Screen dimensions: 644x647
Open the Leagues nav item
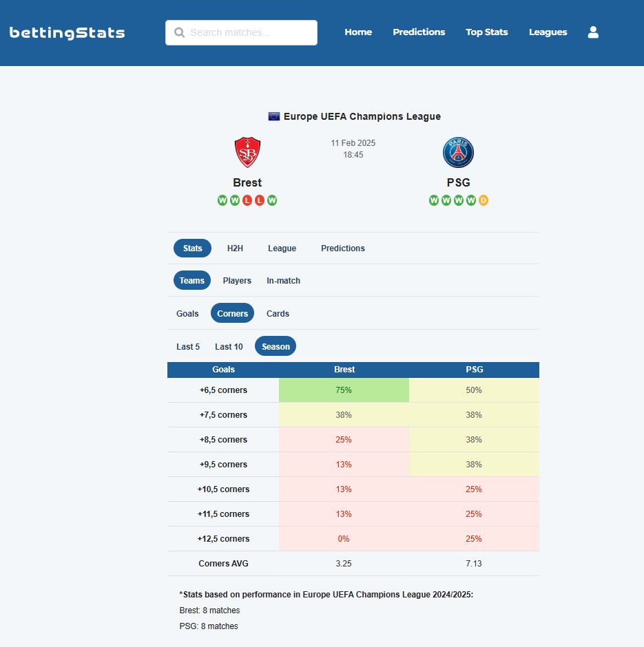[548, 32]
